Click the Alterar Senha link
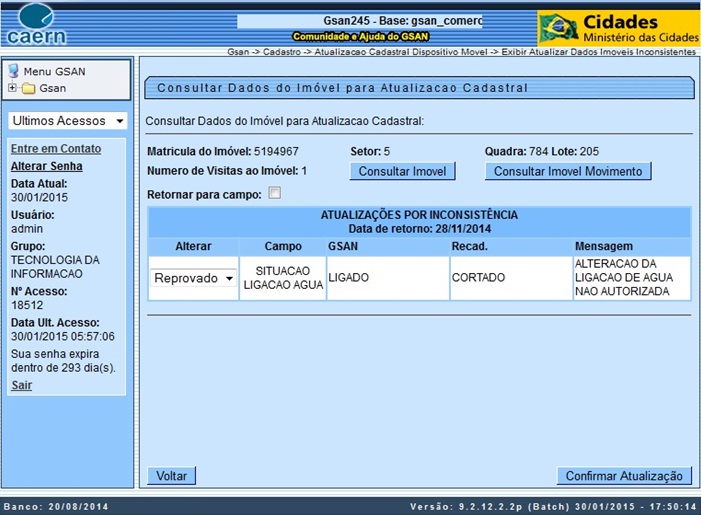 [x=46, y=166]
